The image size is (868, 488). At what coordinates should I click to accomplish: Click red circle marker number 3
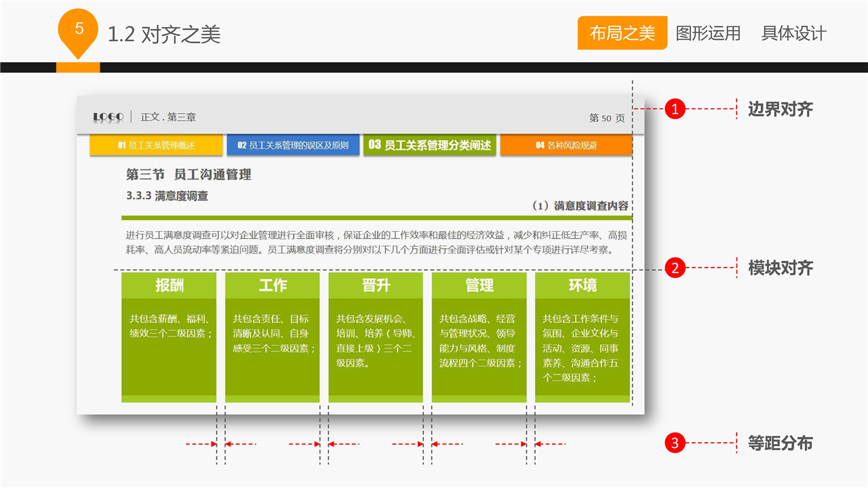675,443
